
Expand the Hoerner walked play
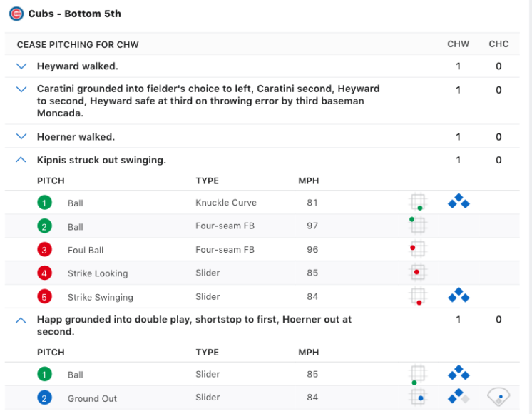click(21, 136)
